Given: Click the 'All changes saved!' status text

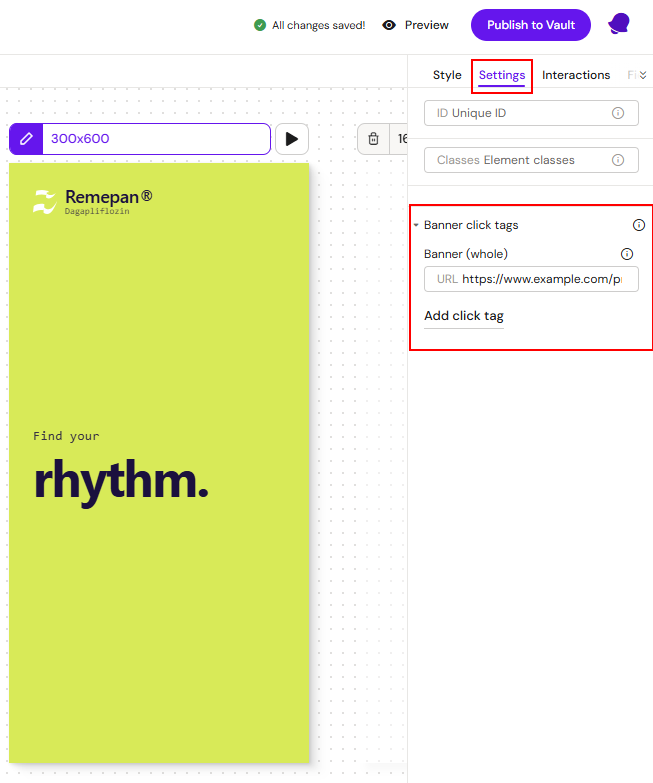Looking at the screenshot, I should (319, 25).
